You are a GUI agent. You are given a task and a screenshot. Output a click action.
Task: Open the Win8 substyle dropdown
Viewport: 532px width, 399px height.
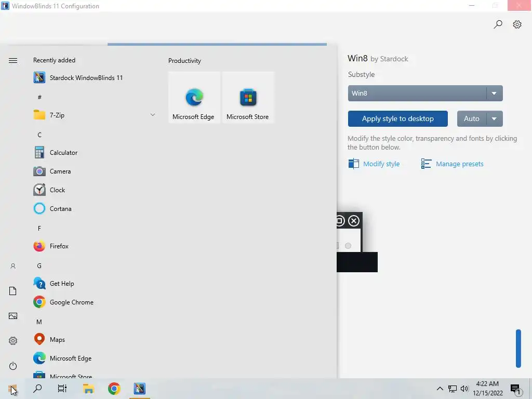point(425,94)
